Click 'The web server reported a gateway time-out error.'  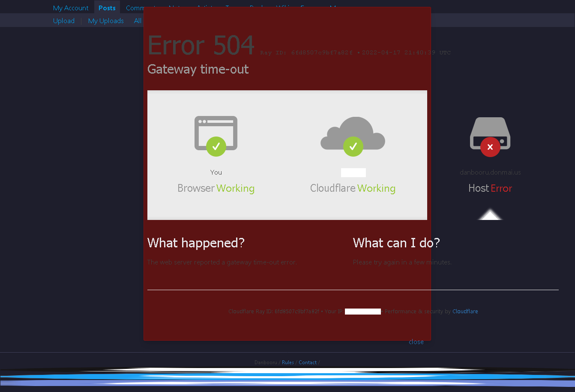click(x=222, y=262)
